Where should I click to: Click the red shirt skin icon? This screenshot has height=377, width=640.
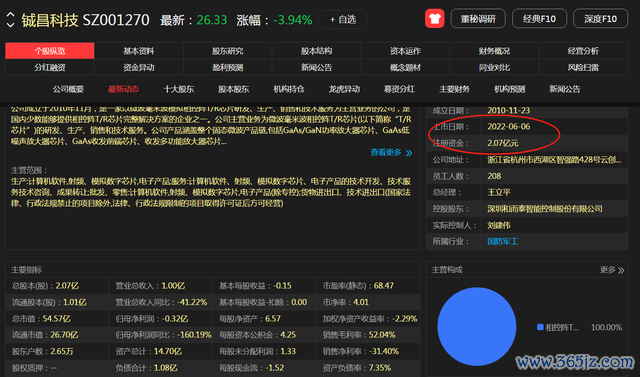[x=434, y=19]
